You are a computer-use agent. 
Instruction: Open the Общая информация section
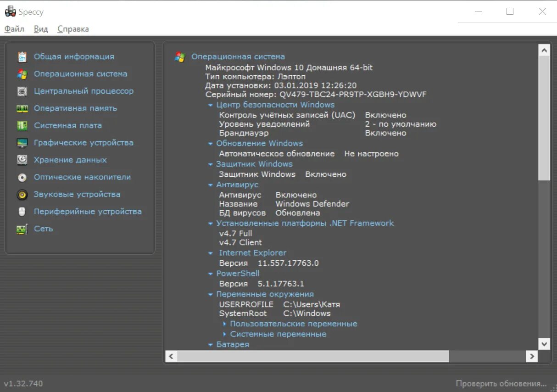[74, 56]
